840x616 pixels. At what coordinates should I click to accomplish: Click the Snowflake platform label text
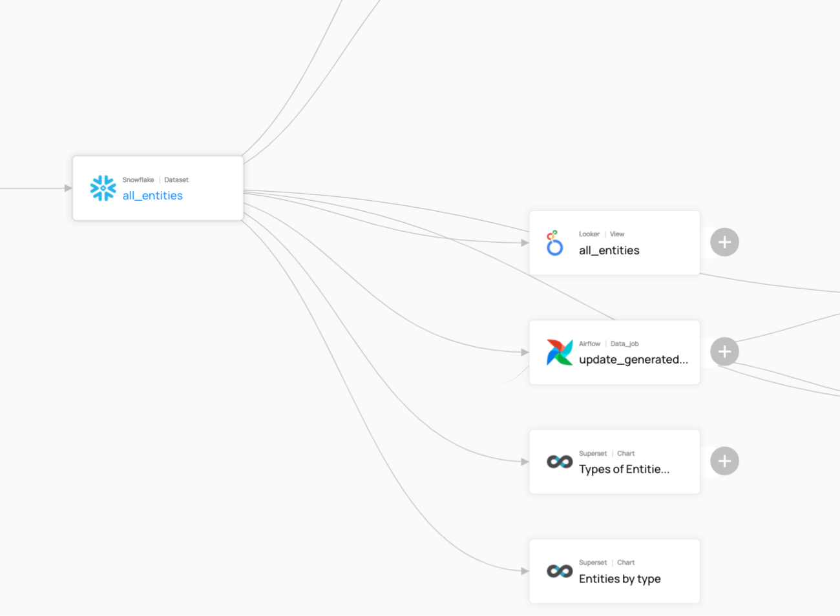point(137,180)
